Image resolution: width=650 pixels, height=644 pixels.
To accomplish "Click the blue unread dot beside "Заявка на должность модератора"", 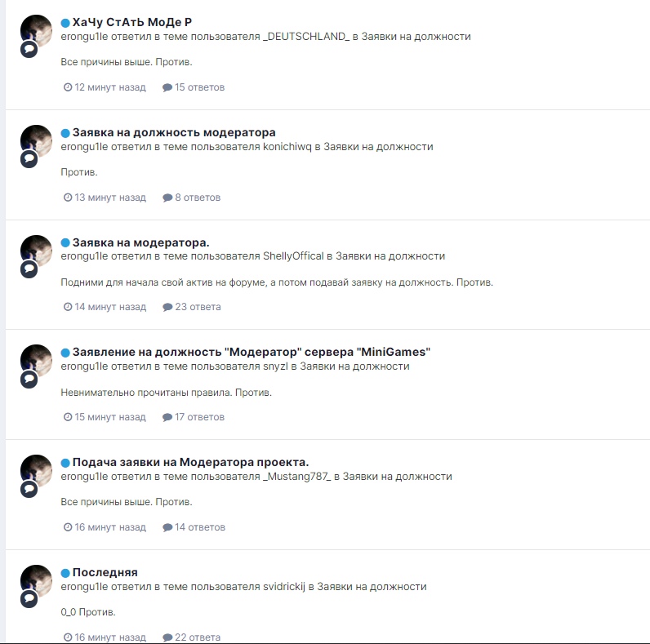I will (65, 133).
